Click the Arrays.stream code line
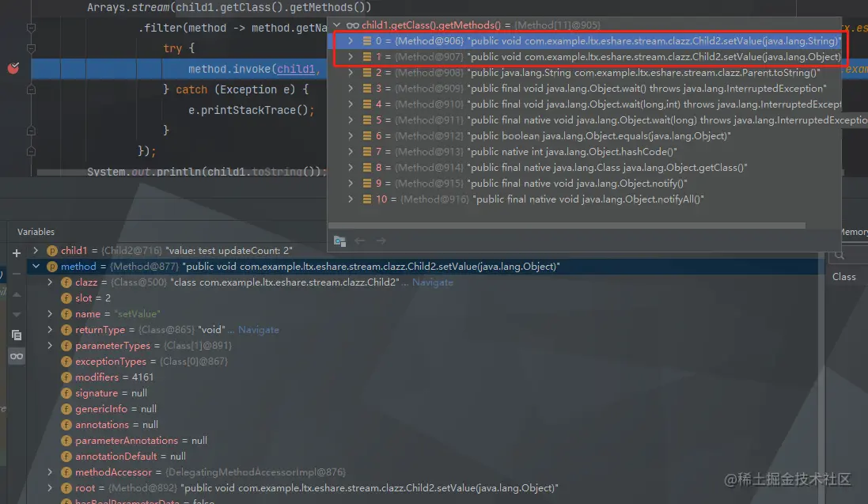Viewport: 868px width, 504px height. [x=229, y=7]
